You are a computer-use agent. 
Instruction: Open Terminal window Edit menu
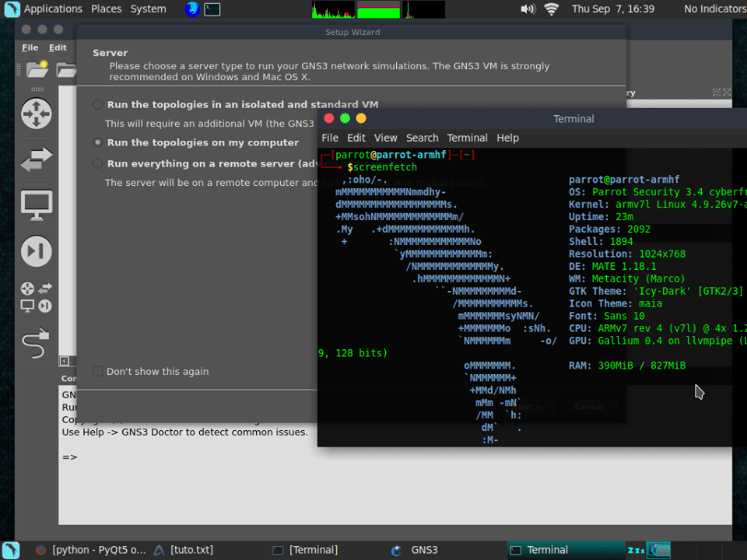click(356, 138)
